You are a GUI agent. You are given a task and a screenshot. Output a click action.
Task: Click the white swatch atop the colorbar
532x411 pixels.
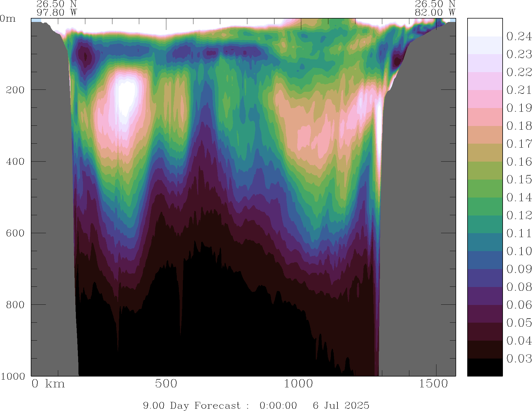[x=485, y=27]
